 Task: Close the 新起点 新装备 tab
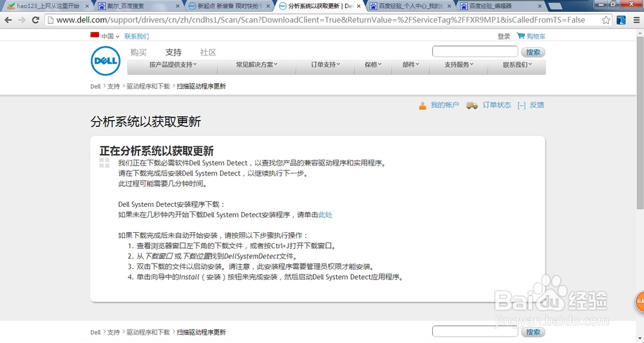pos(268,6)
